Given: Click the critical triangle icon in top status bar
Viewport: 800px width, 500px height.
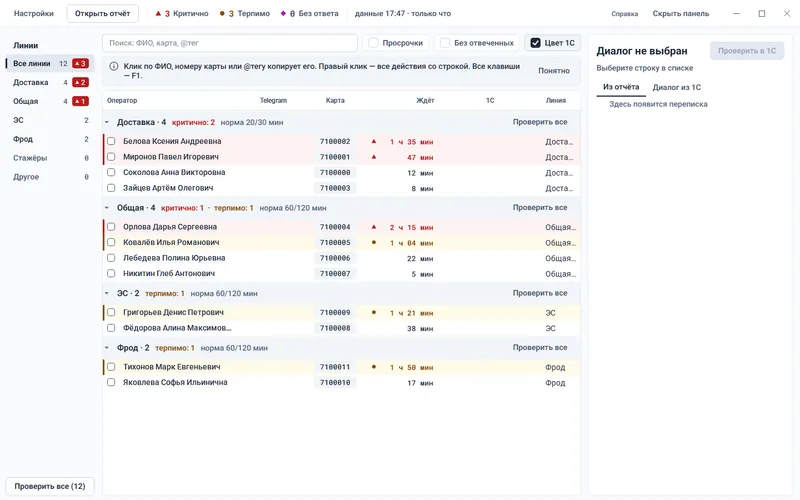Looking at the screenshot, I should [158, 14].
